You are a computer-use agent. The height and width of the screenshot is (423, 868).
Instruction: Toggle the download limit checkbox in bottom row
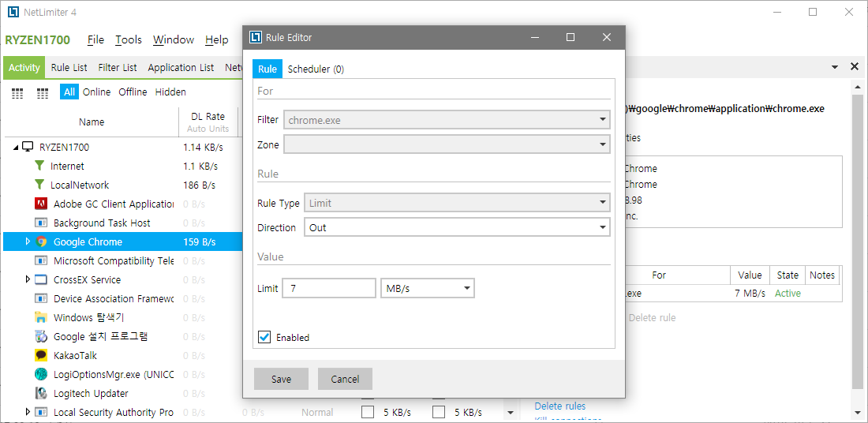click(x=368, y=412)
